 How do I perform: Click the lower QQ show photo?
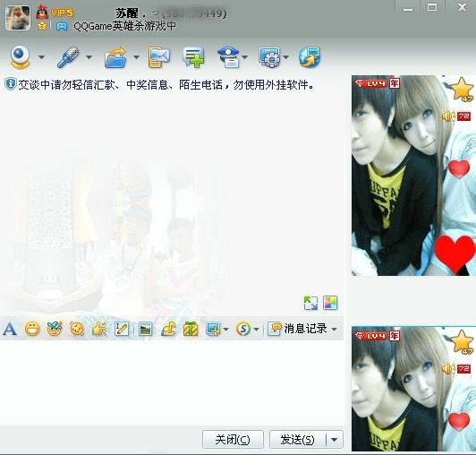413,389
